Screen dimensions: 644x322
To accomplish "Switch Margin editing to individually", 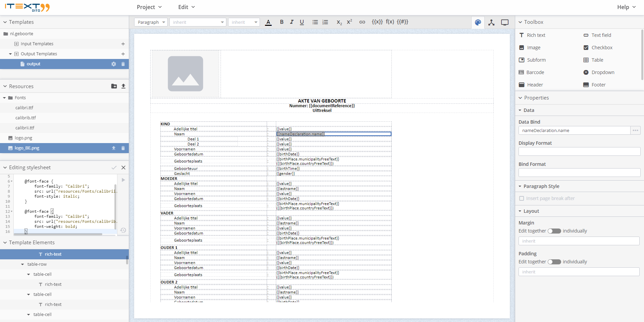I will click(554, 231).
